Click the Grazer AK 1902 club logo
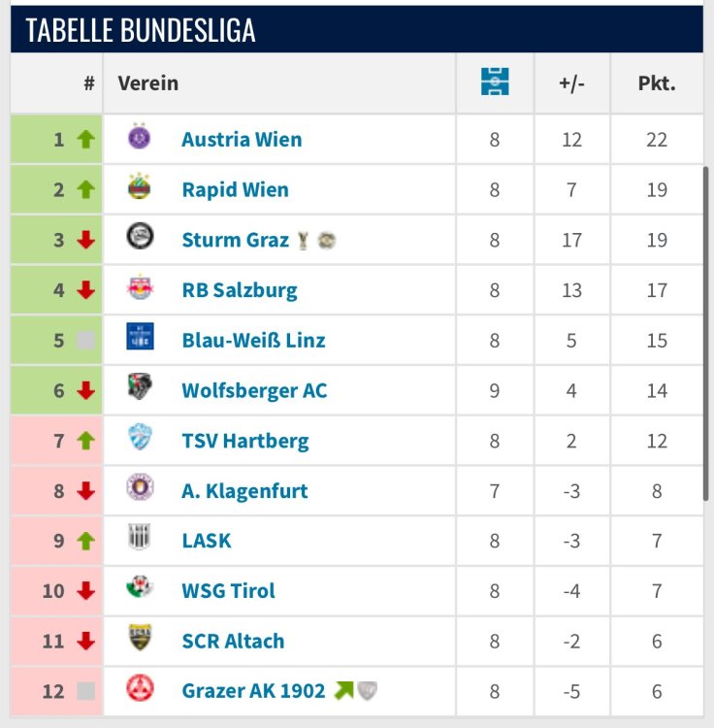The height and width of the screenshot is (728, 714). pyautogui.click(x=140, y=690)
